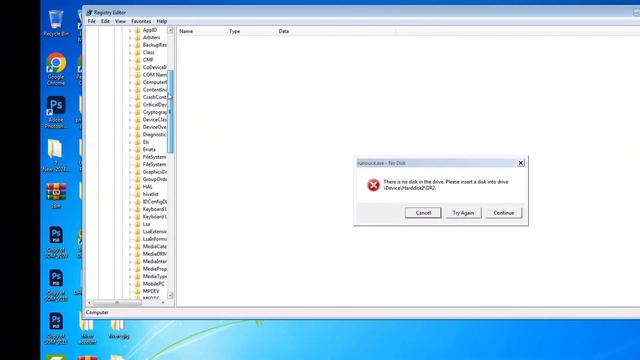Viewport: 640px width, 360px height.
Task: Click the tree pane horizontal scrollbar thumb
Action: (117, 302)
